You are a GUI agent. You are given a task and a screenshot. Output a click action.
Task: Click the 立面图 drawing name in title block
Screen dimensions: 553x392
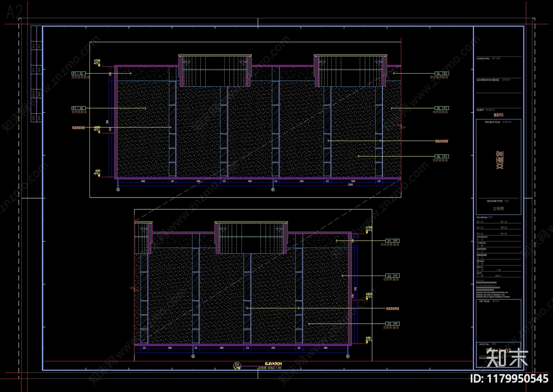(x=498, y=209)
